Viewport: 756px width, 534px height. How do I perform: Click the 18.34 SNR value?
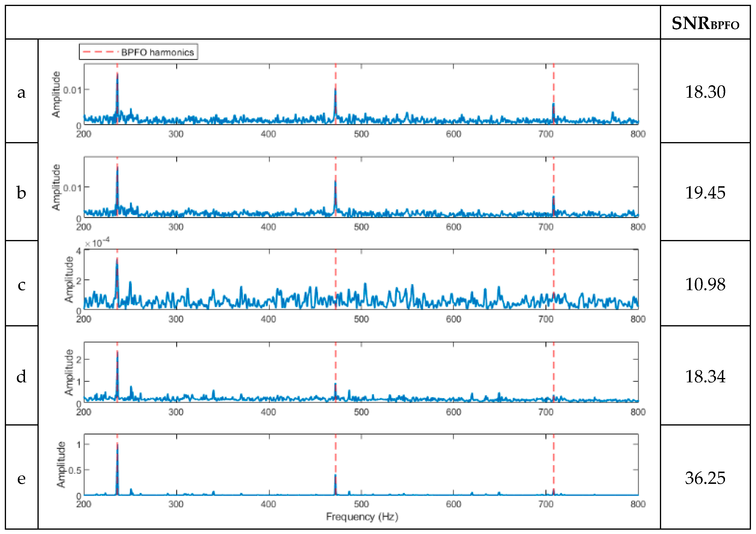click(705, 376)
